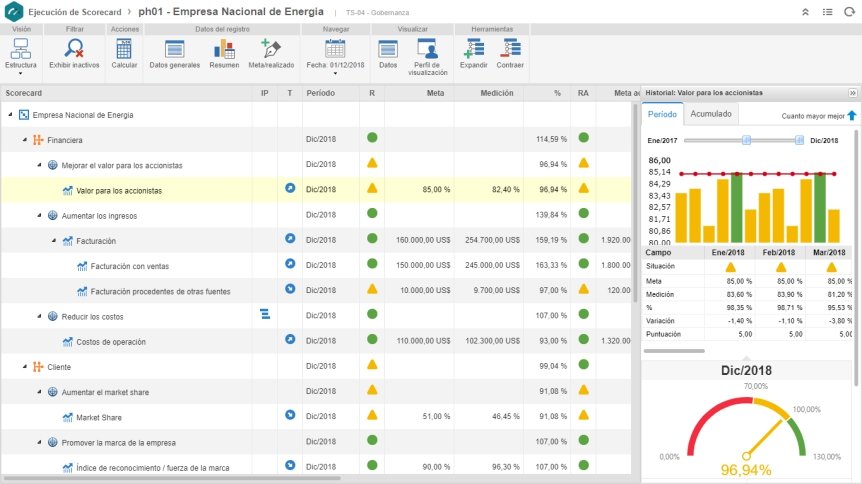Collapse the Historial side panel
This screenshot has width=862, height=484.
pos(853,93)
